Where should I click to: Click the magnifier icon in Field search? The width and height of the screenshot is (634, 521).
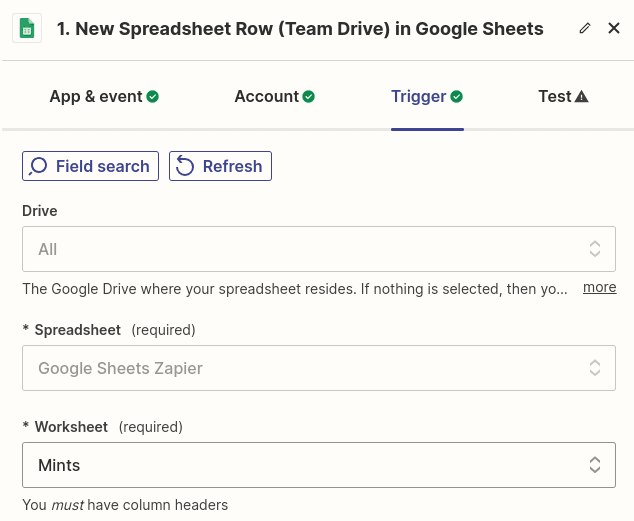[x=39, y=167]
